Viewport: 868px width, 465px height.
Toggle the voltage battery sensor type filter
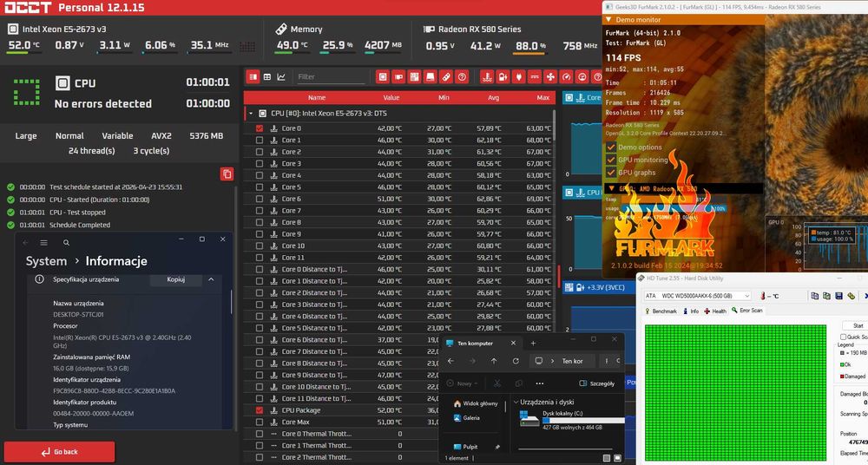pos(503,77)
